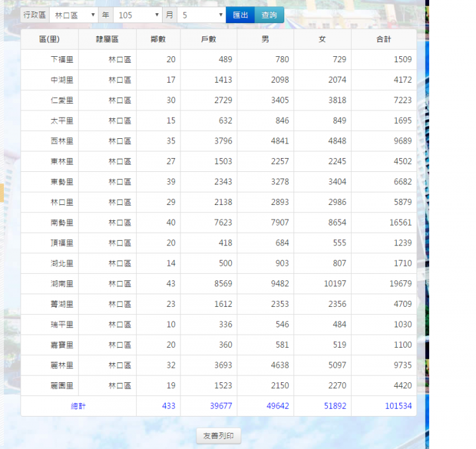Click 菁湖里 households value 1612
Image resolution: width=476 pixels, height=449 pixels.
[x=223, y=304]
